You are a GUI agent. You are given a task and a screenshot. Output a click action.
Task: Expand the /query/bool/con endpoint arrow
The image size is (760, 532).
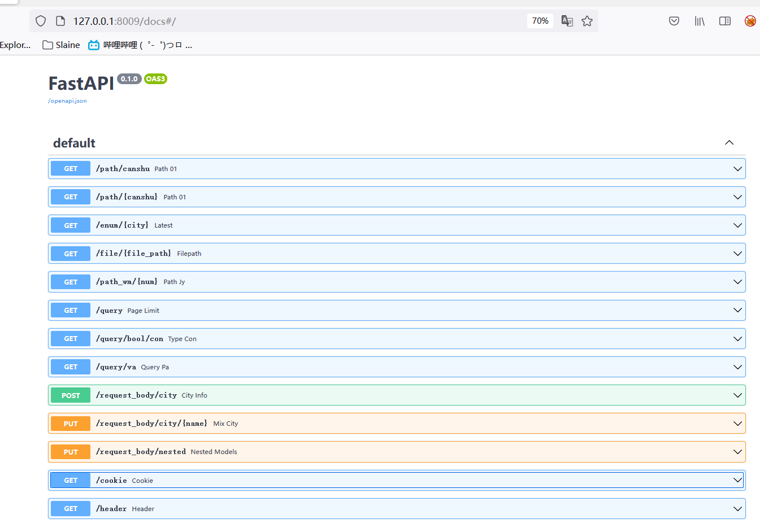(737, 339)
